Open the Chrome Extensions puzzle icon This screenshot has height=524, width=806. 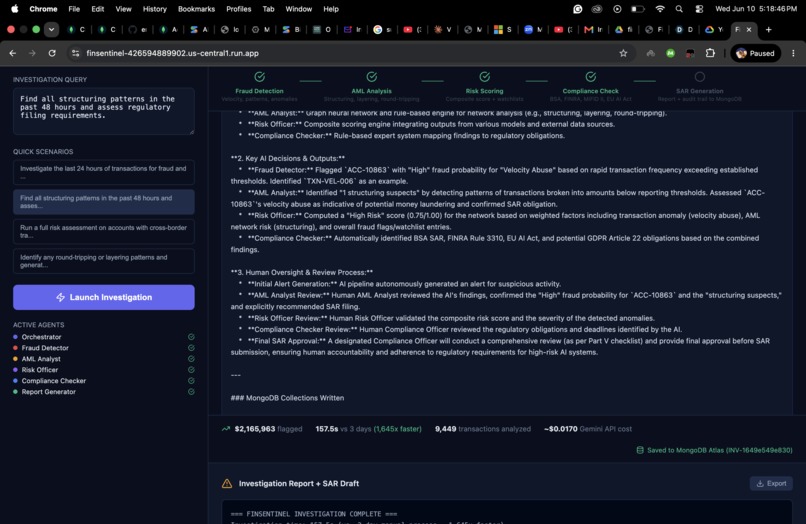(710, 53)
